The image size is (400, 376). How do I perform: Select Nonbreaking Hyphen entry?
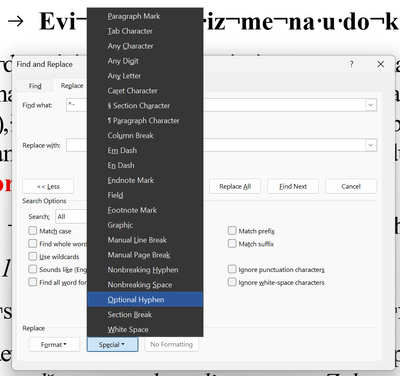tap(145, 270)
